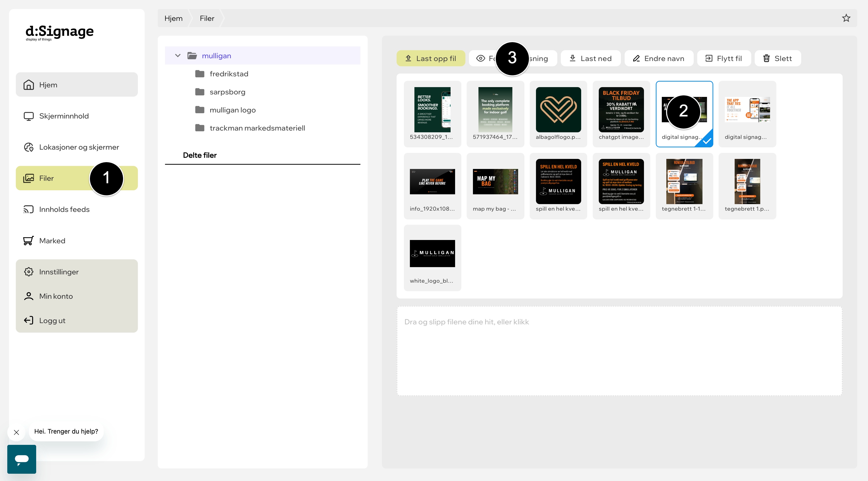
Task: Open Min konto menu item
Action: pyautogui.click(x=77, y=296)
